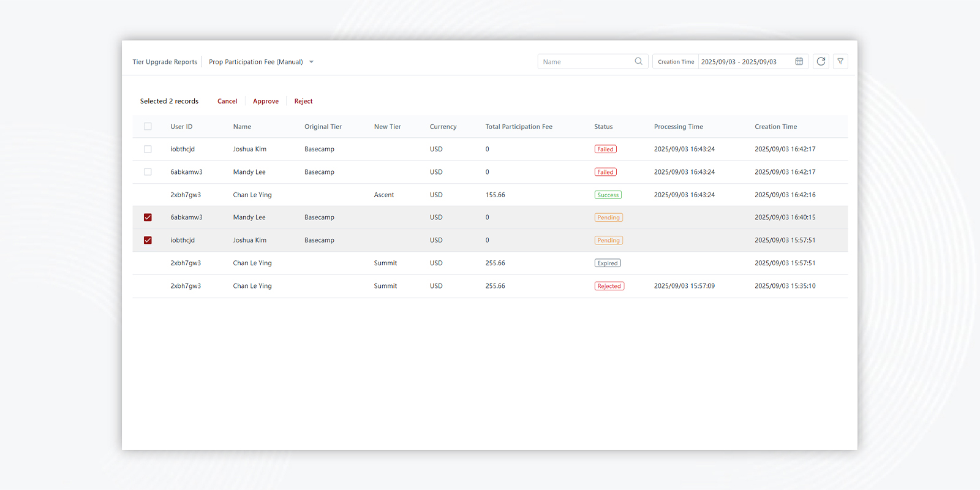Viewport: 980px width, 490px height.
Task: Click the Ascent tier cell
Action: tap(384, 195)
